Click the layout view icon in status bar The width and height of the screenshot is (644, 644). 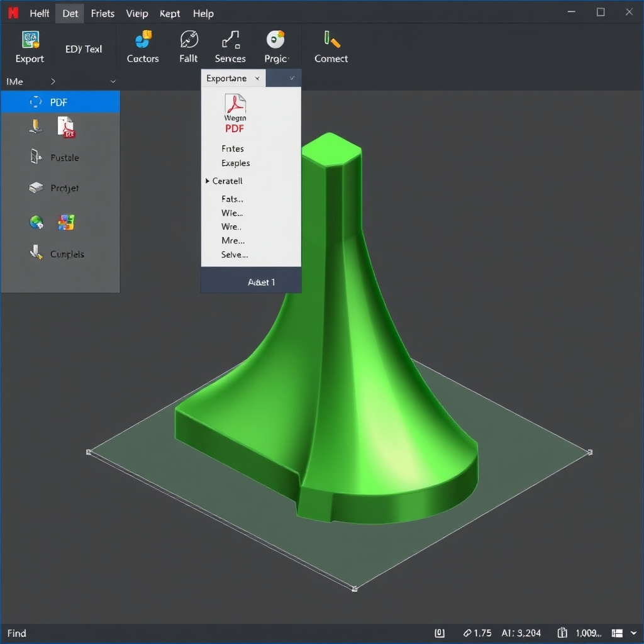point(617,633)
